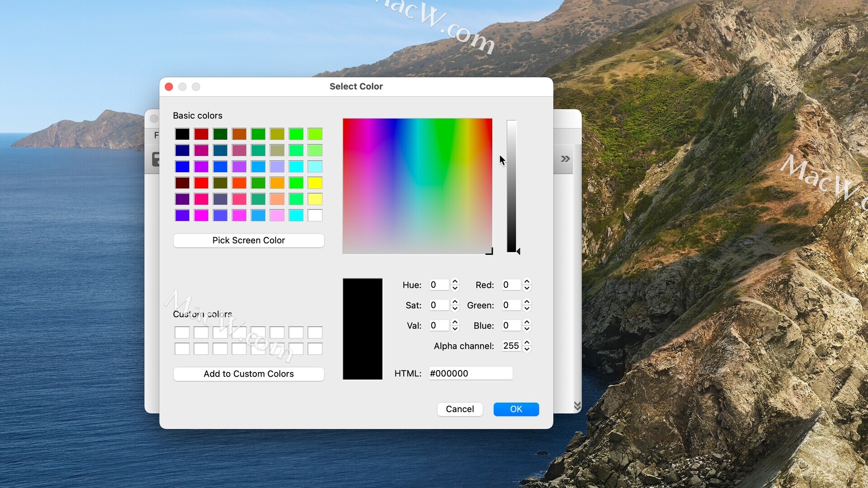
Task: Click the Green value field
Action: [x=511, y=305]
